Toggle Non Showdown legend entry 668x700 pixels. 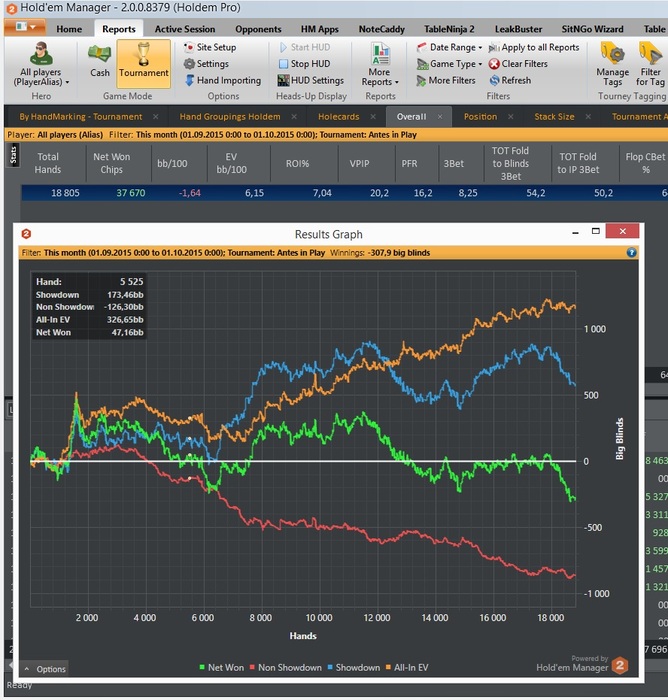[x=285, y=668]
